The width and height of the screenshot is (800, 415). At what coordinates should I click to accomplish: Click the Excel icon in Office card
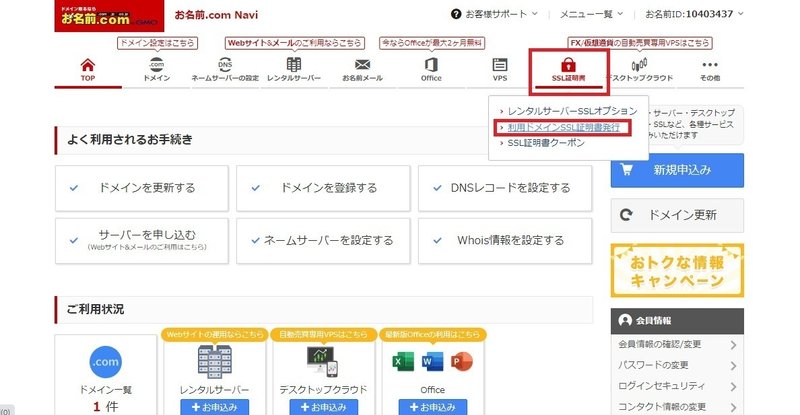403,362
